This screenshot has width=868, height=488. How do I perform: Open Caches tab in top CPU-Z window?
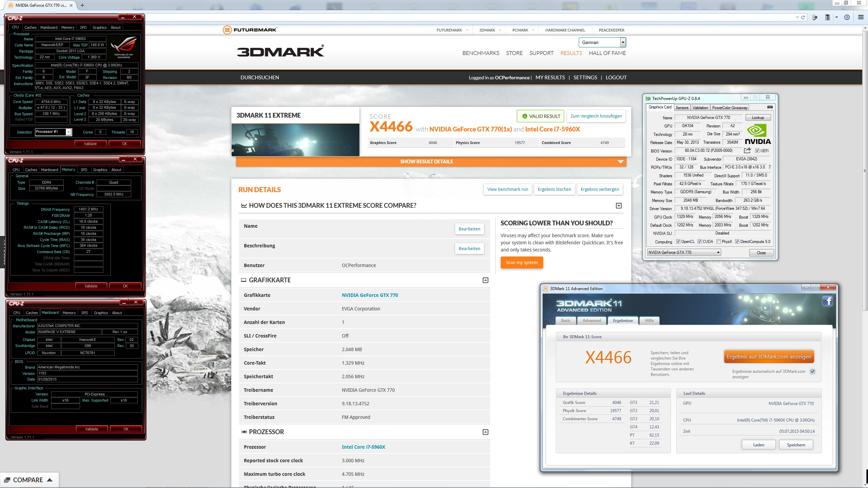point(30,27)
